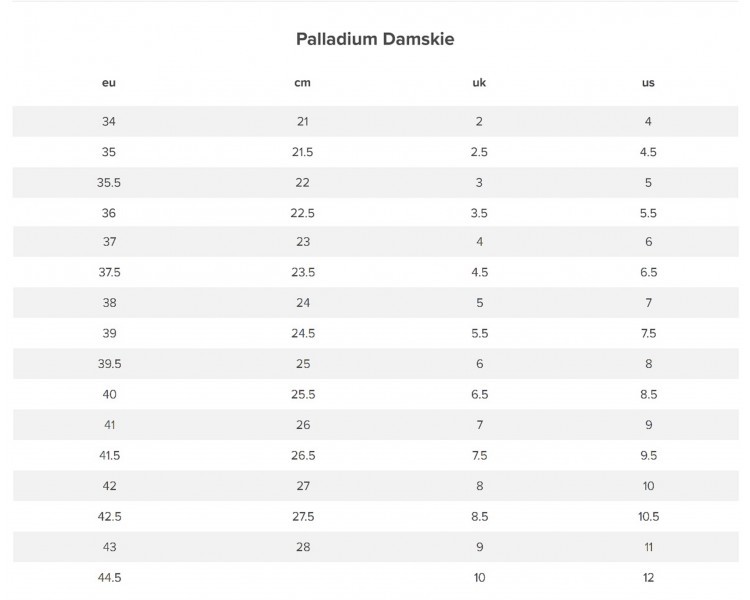Click EU size 41 cell
750x600 pixels.
(x=109, y=425)
